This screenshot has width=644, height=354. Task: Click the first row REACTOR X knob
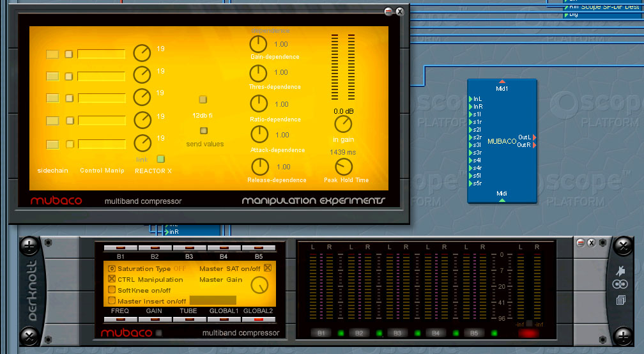tap(142, 53)
